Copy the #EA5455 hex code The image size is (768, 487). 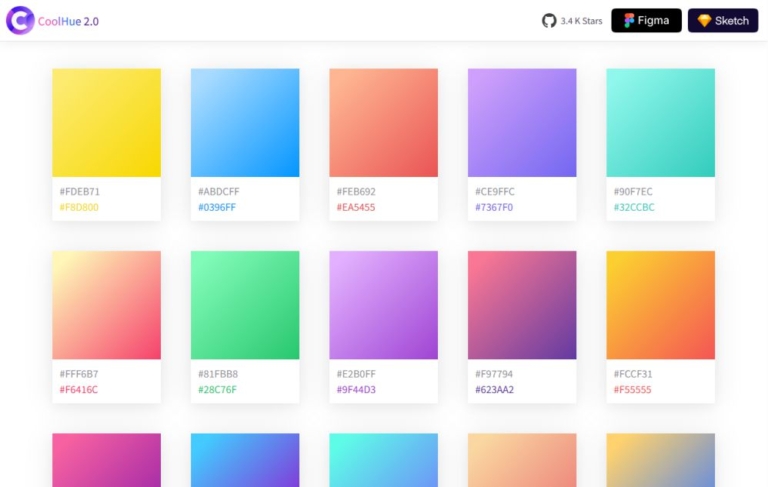(356, 208)
